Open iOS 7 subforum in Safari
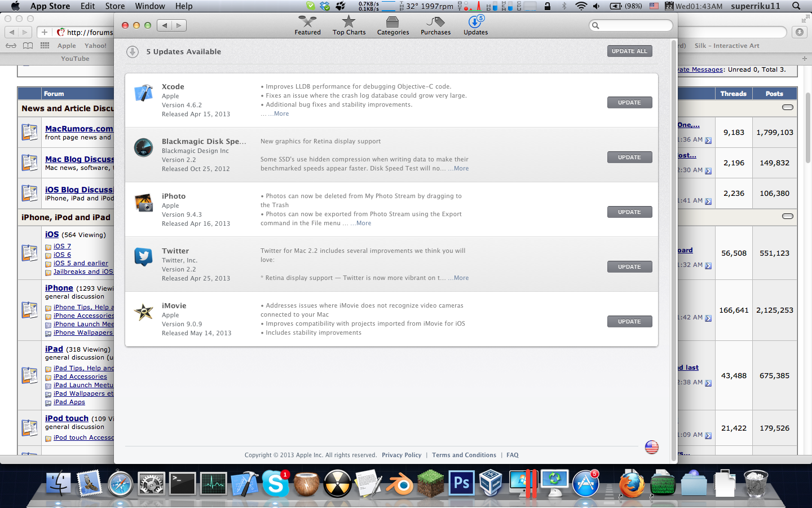The height and width of the screenshot is (508, 812). tap(62, 246)
